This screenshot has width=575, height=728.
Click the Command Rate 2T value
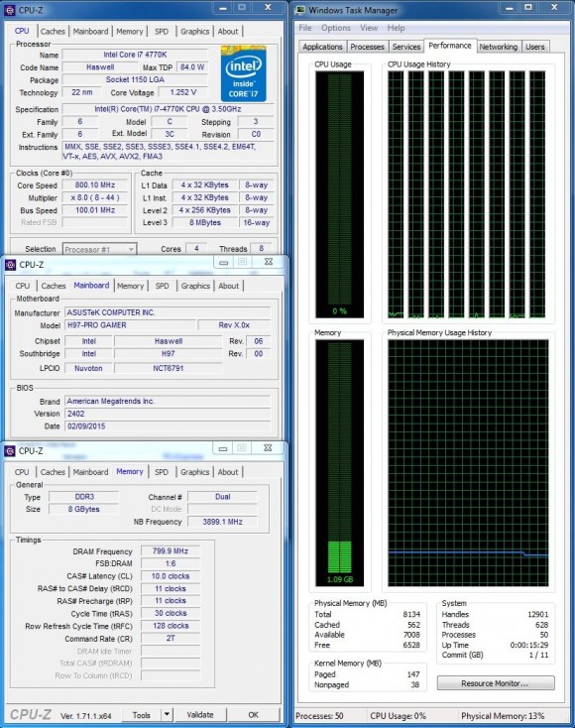[171, 639]
